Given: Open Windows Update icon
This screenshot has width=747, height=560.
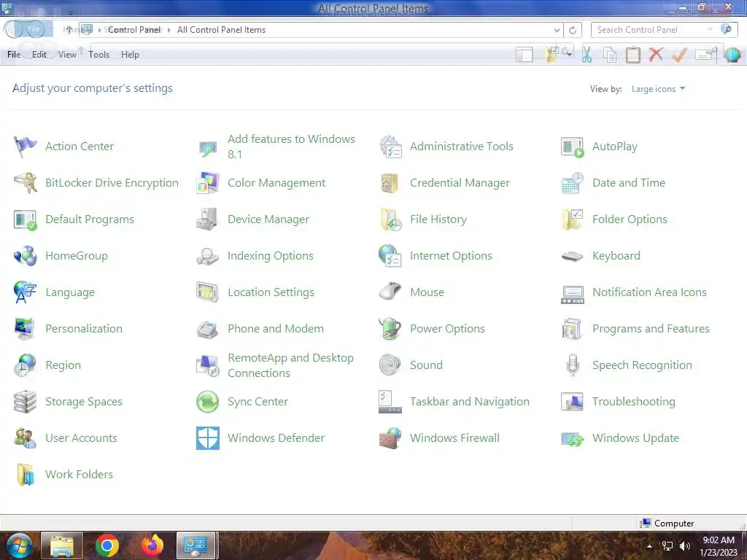Looking at the screenshot, I should coord(572,439).
